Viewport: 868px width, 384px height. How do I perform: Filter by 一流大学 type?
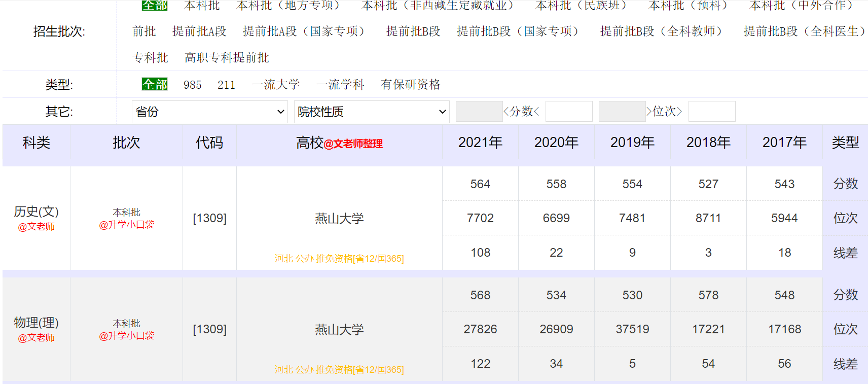coord(276,84)
